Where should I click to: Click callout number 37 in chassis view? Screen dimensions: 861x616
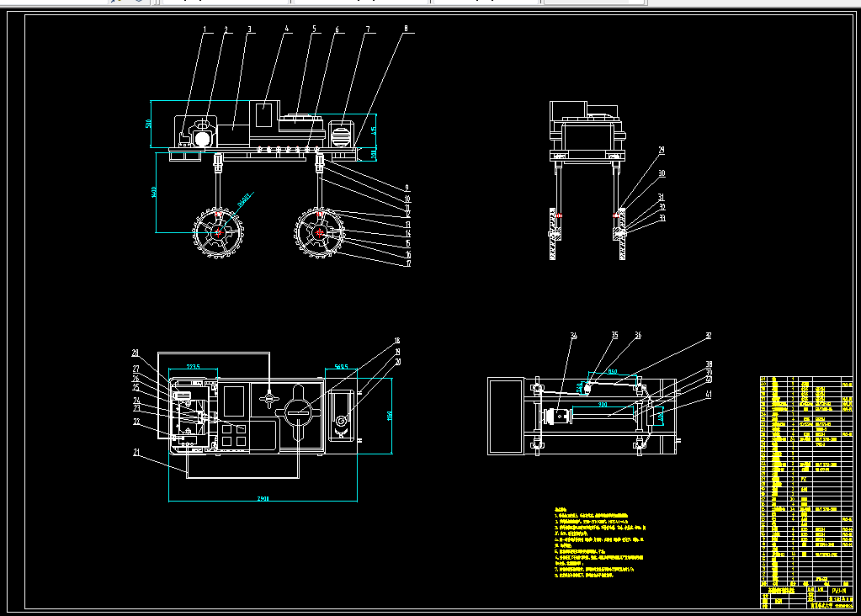(709, 336)
